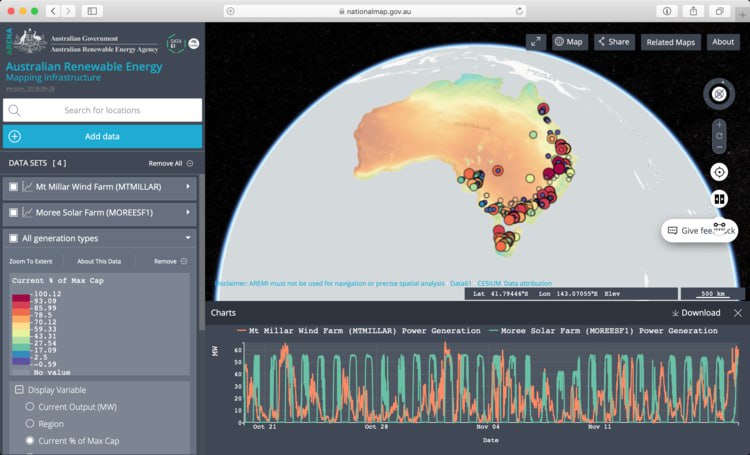Viewport: 750px width, 455px height.
Task: Collapse the Display Variable section
Action: (20, 390)
